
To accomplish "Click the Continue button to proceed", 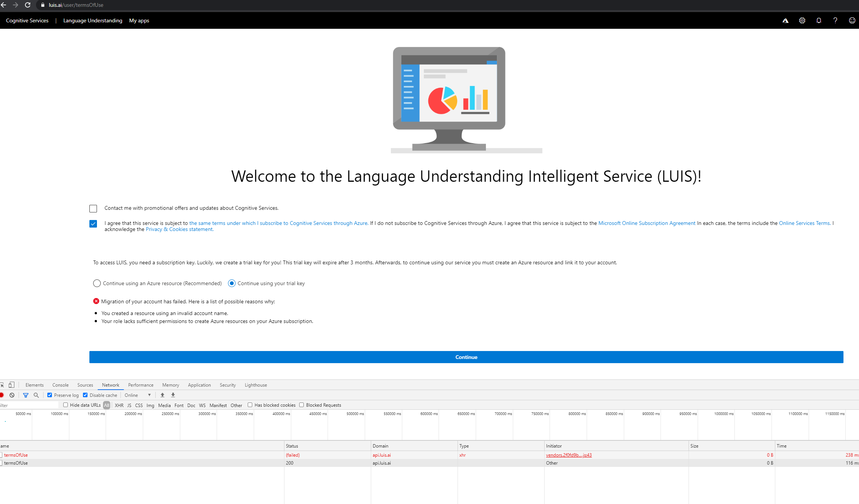I will pyautogui.click(x=467, y=357).
